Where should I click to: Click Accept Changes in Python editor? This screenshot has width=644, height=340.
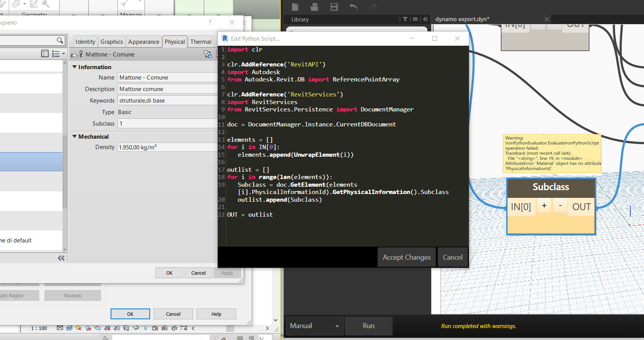click(406, 257)
